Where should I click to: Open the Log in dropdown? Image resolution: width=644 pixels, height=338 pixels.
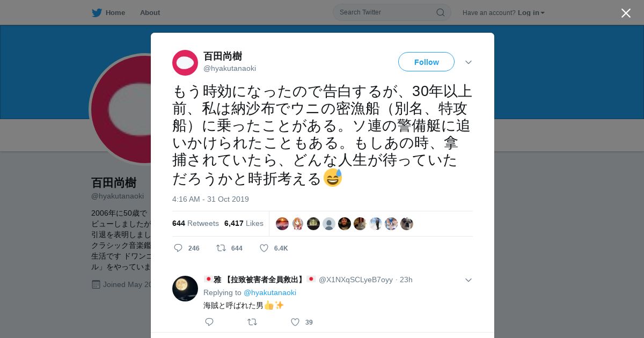click(531, 13)
